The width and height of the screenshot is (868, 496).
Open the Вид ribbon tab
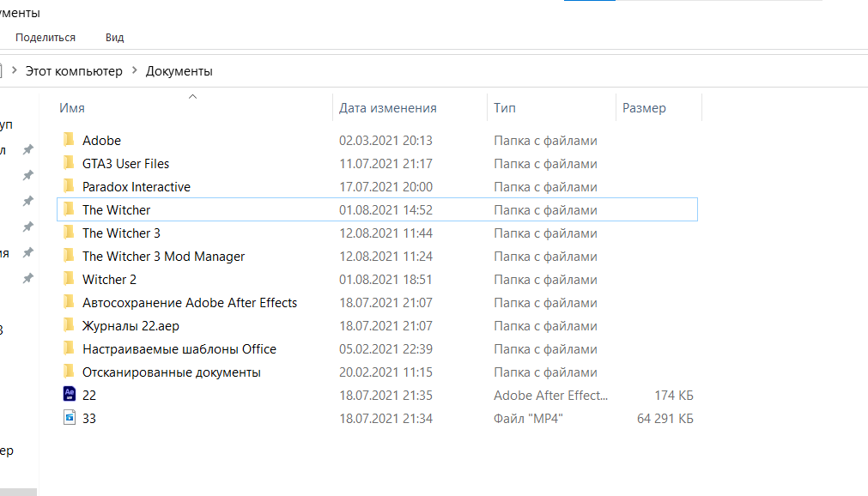[114, 38]
